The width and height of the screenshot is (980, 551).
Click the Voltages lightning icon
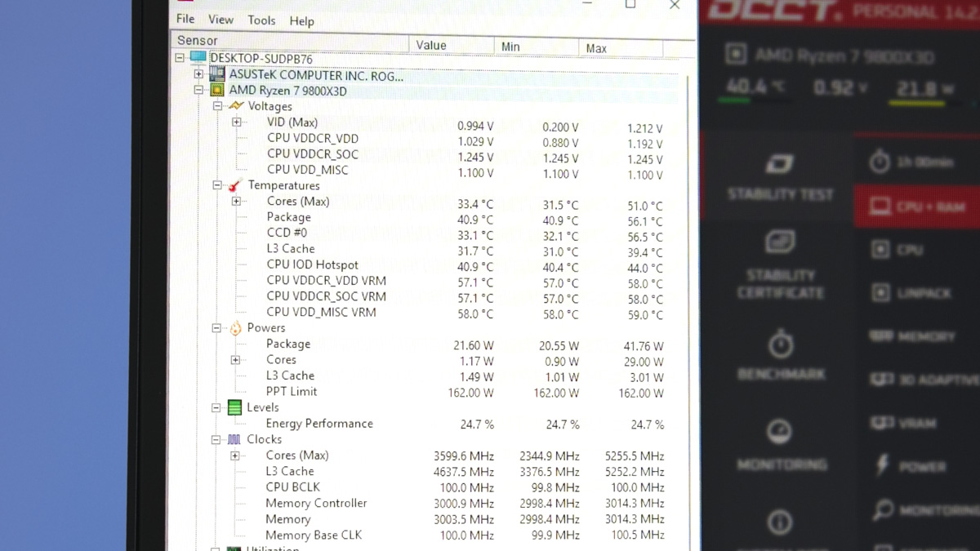pyautogui.click(x=236, y=106)
